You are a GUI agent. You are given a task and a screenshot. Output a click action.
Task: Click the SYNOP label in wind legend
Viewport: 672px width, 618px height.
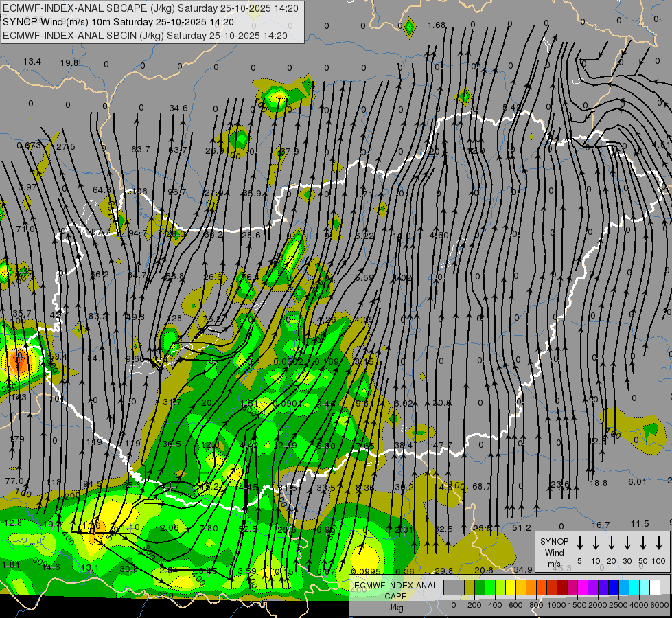pyautogui.click(x=554, y=541)
